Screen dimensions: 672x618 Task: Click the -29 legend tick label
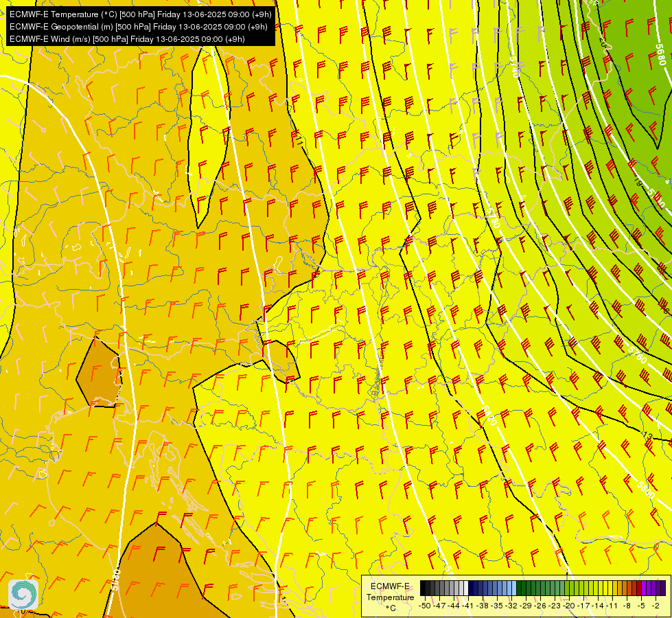(526, 606)
